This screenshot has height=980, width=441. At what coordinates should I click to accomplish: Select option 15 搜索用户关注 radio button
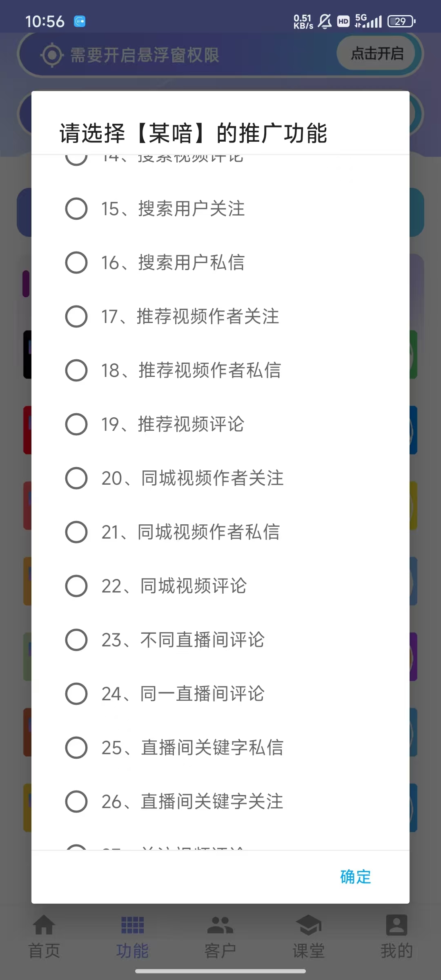76,209
